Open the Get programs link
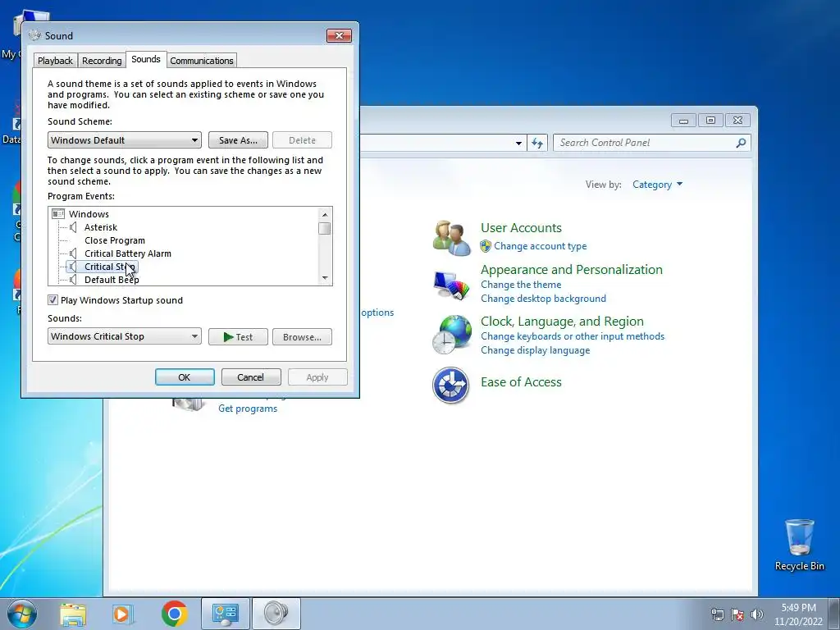 pyautogui.click(x=248, y=409)
